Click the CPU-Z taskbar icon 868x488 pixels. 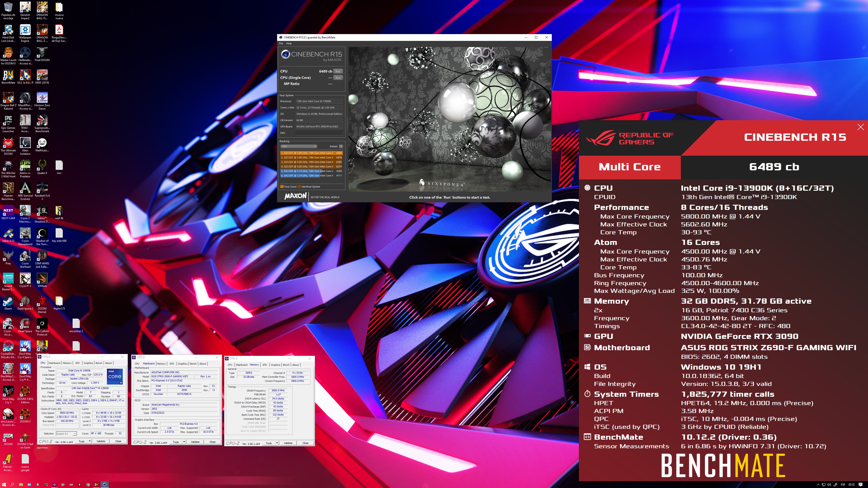point(54,484)
